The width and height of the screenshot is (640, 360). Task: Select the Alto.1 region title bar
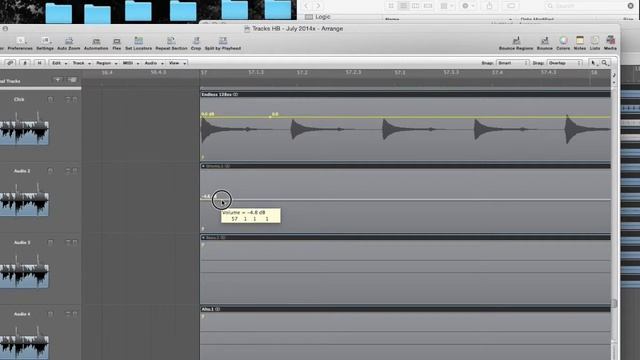coord(405,309)
